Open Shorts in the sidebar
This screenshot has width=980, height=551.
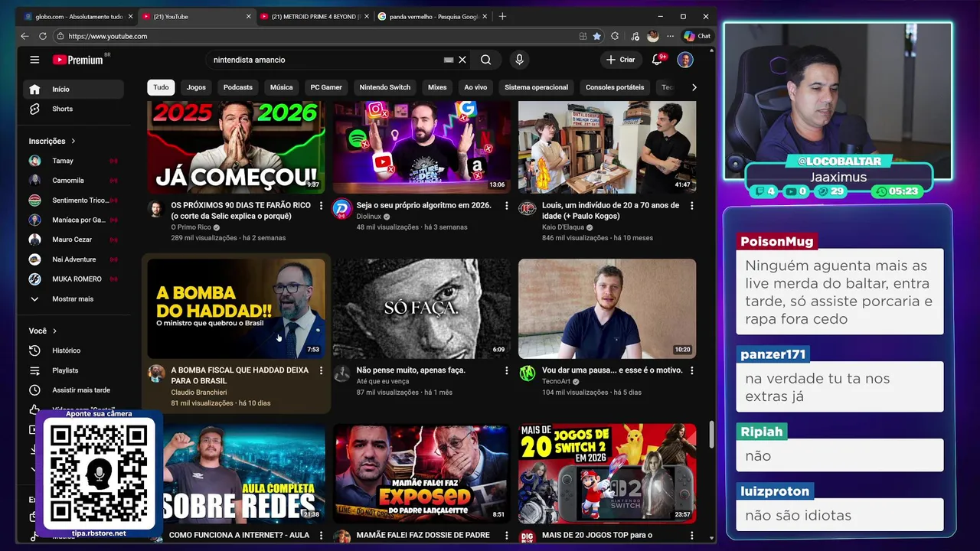tap(73, 109)
